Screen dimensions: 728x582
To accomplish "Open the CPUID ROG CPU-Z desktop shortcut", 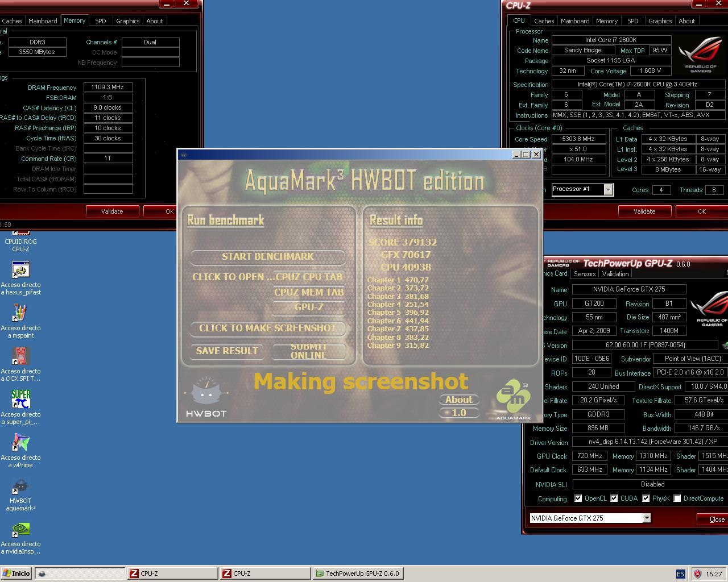I will click(20, 242).
